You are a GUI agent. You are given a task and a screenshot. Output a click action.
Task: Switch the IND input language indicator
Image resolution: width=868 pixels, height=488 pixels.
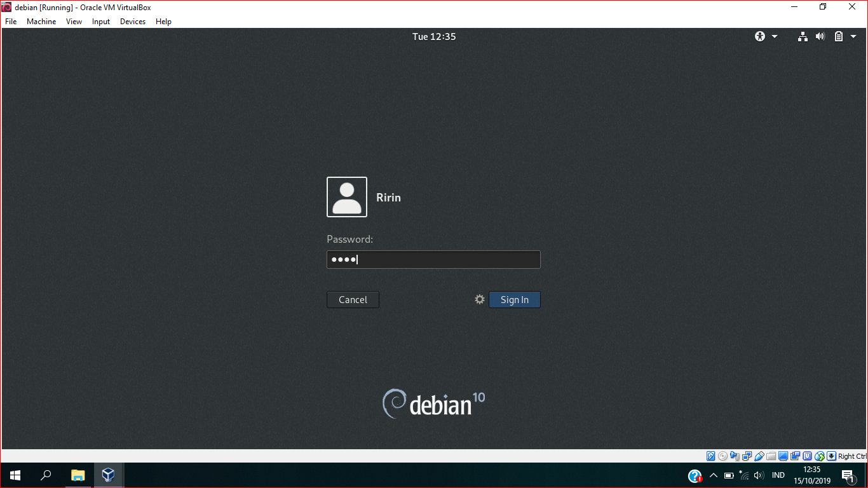(778, 475)
